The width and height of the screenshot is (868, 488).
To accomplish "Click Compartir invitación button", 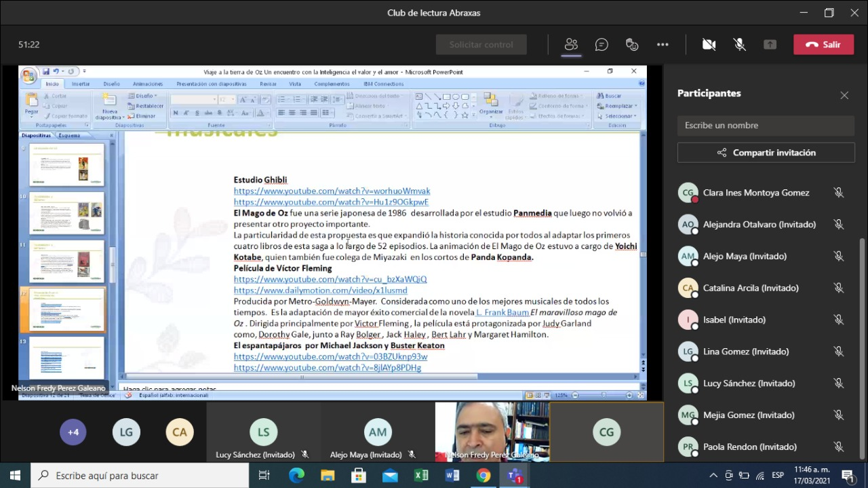I will pyautogui.click(x=766, y=153).
